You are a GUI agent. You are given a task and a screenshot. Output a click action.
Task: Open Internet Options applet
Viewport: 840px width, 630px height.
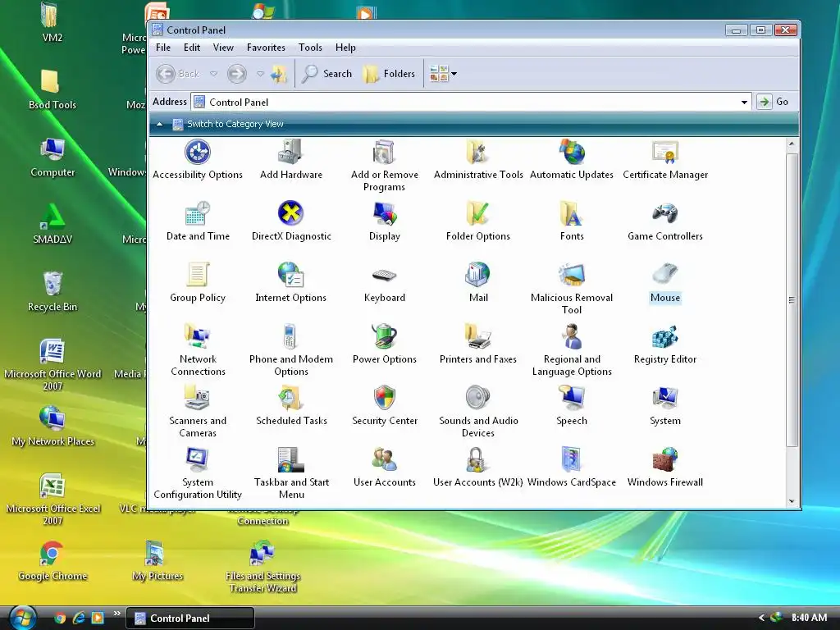click(x=291, y=283)
